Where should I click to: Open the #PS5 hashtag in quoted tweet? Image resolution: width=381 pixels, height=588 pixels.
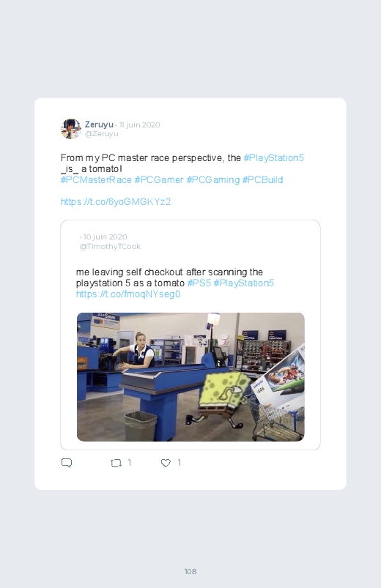(x=199, y=283)
